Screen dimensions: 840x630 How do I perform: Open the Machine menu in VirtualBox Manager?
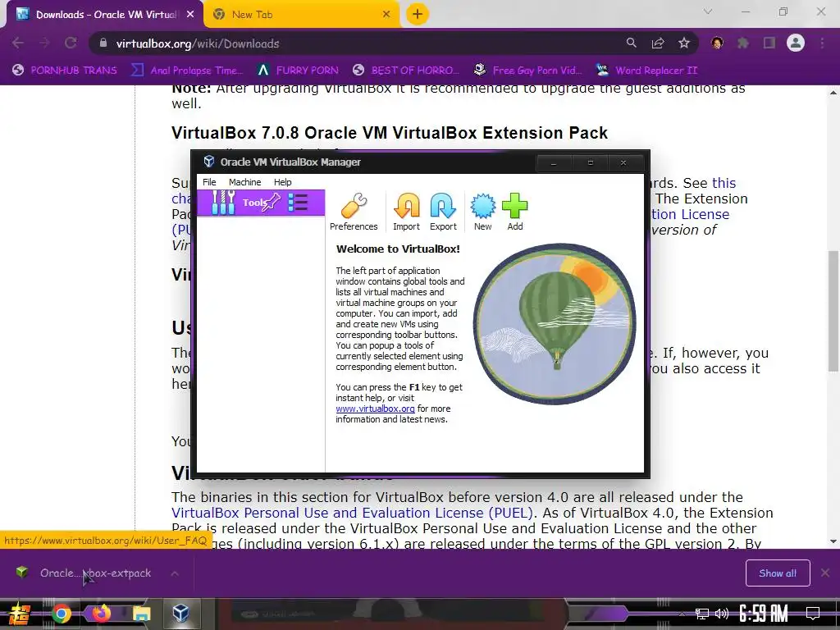tap(244, 182)
